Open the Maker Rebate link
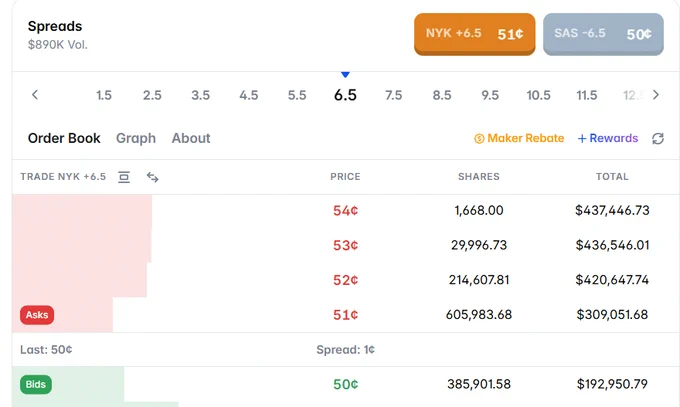 tap(519, 138)
